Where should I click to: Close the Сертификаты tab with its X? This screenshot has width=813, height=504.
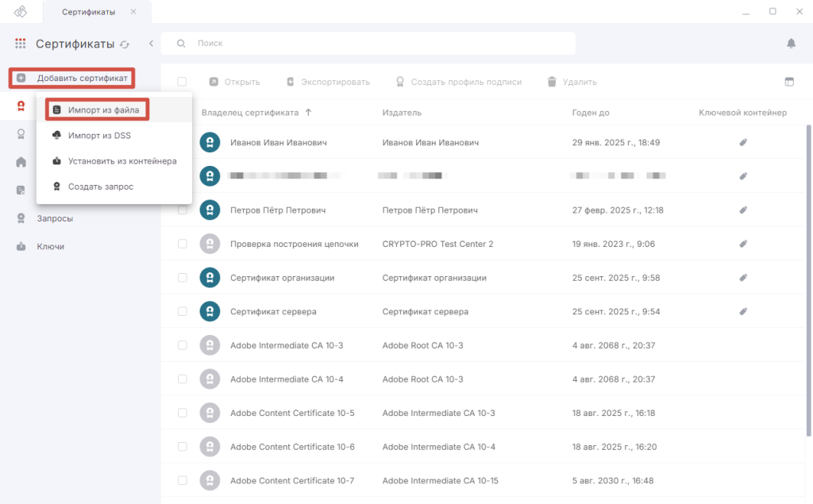point(133,11)
